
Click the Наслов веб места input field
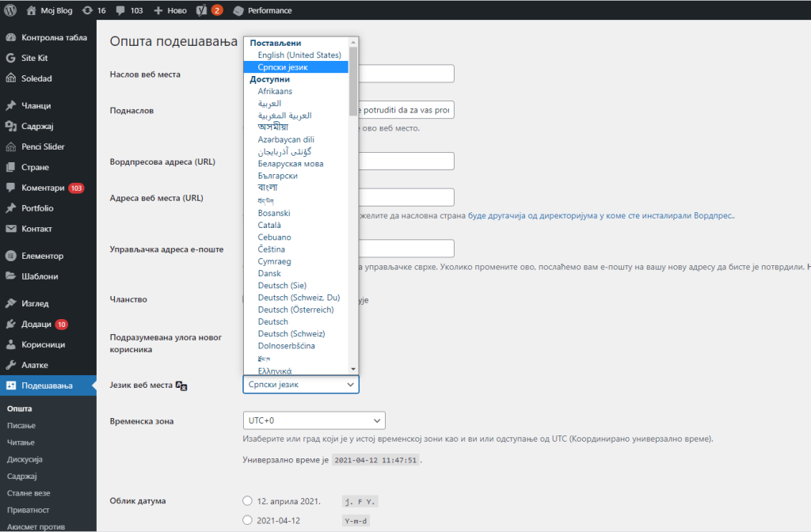406,74
